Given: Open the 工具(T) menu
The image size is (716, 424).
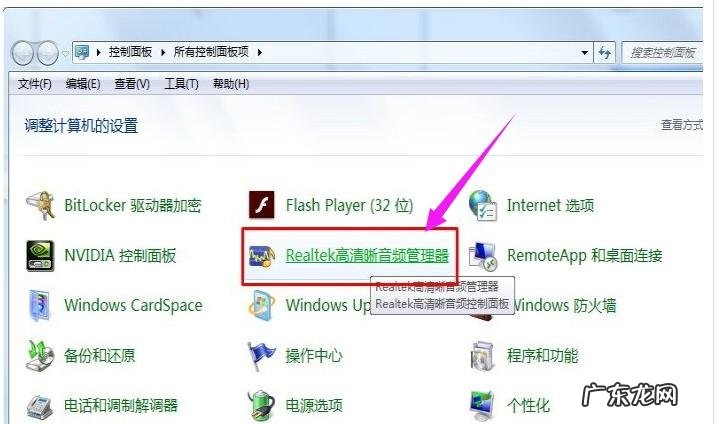Looking at the screenshot, I should click(x=181, y=84).
